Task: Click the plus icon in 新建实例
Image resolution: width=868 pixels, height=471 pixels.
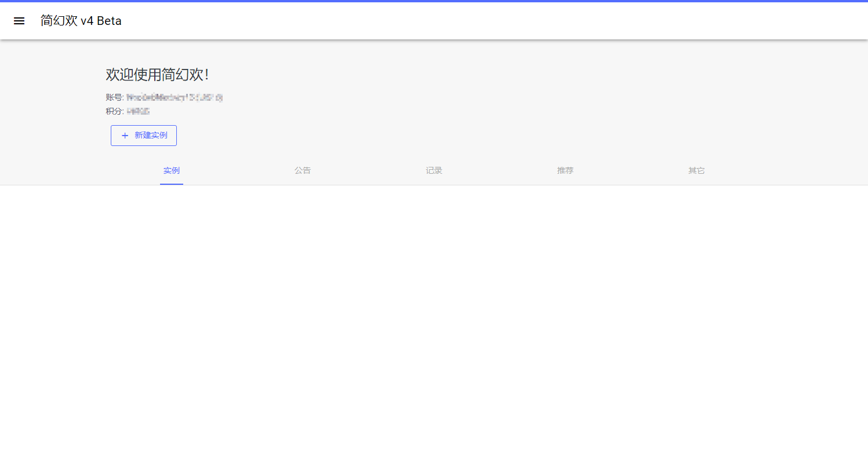Action: (x=125, y=136)
